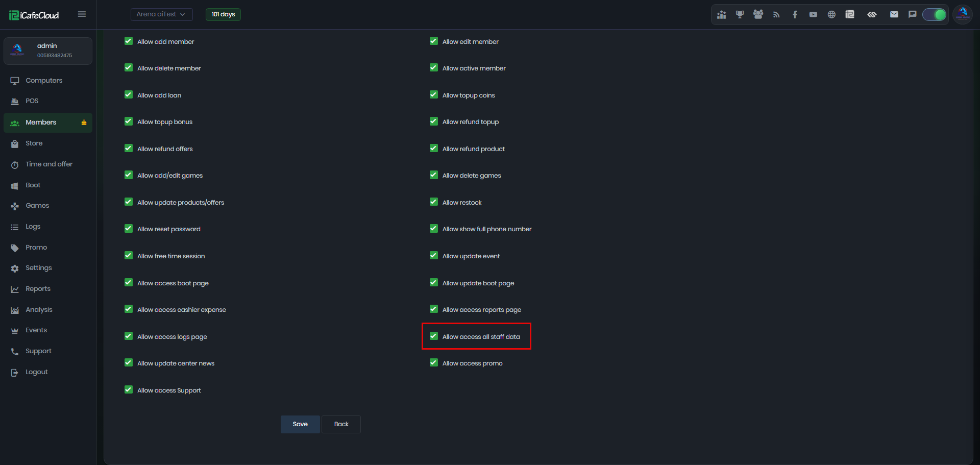Viewport: 980px width, 465px height.
Task: Open the YouTube icon link
Action: [x=813, y=15]
